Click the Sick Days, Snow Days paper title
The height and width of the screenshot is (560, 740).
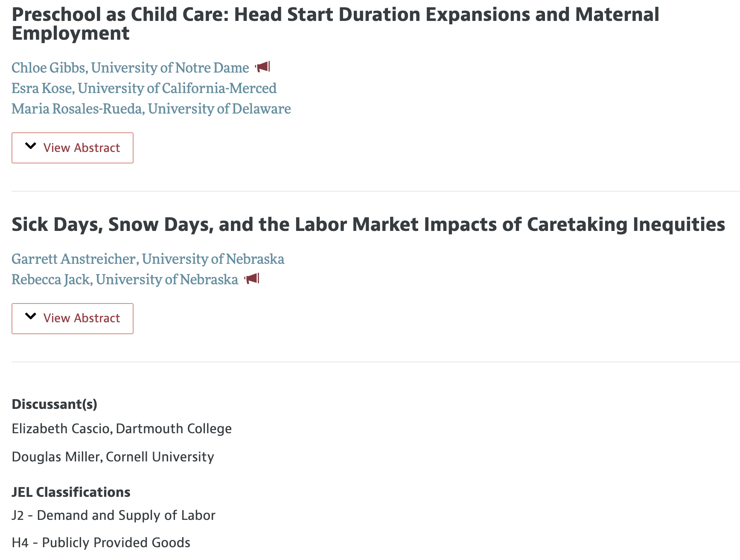pos(368,225)
